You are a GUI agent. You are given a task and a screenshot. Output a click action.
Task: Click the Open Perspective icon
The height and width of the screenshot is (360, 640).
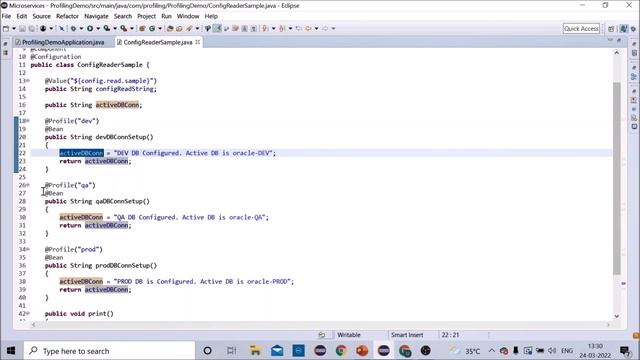tap(611, 29)
